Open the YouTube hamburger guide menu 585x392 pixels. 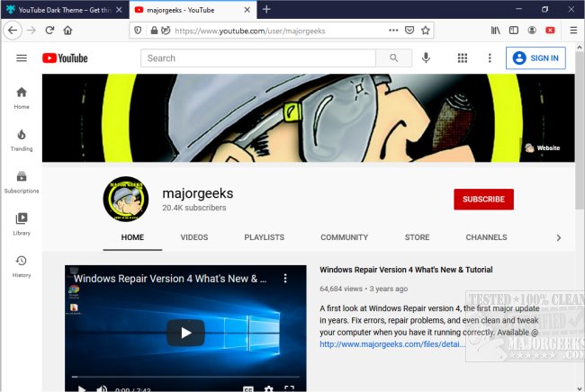(x=22, y=58)
